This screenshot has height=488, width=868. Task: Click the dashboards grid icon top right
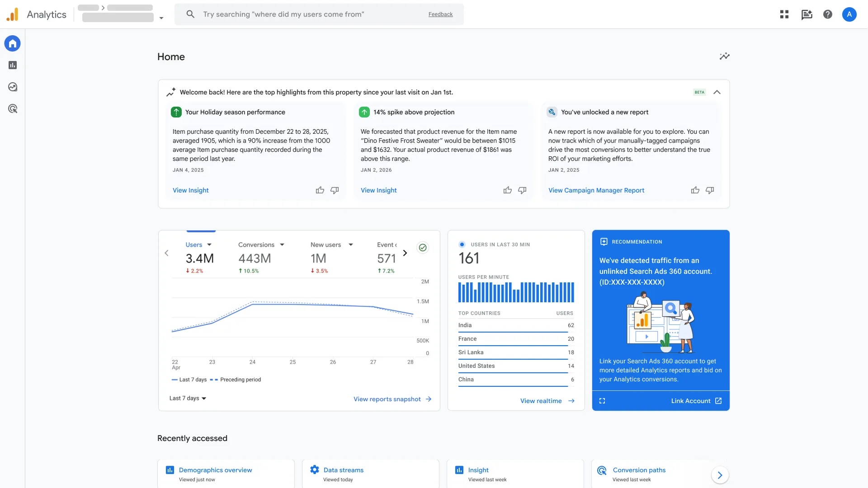tap(784, 14)
